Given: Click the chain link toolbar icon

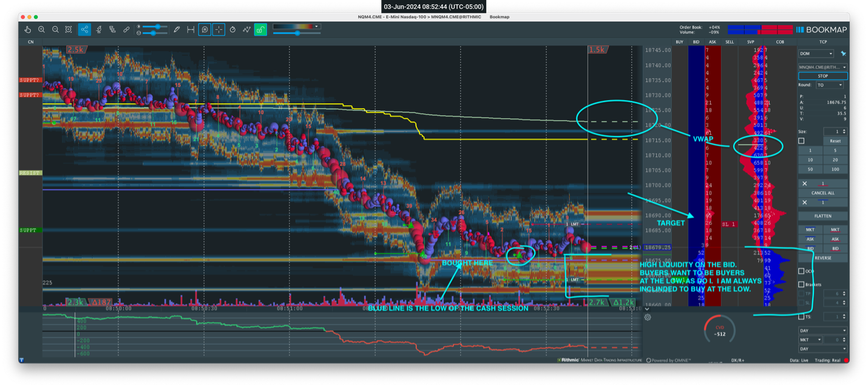Looking at the screenshot, I should (x=126, y=29).
